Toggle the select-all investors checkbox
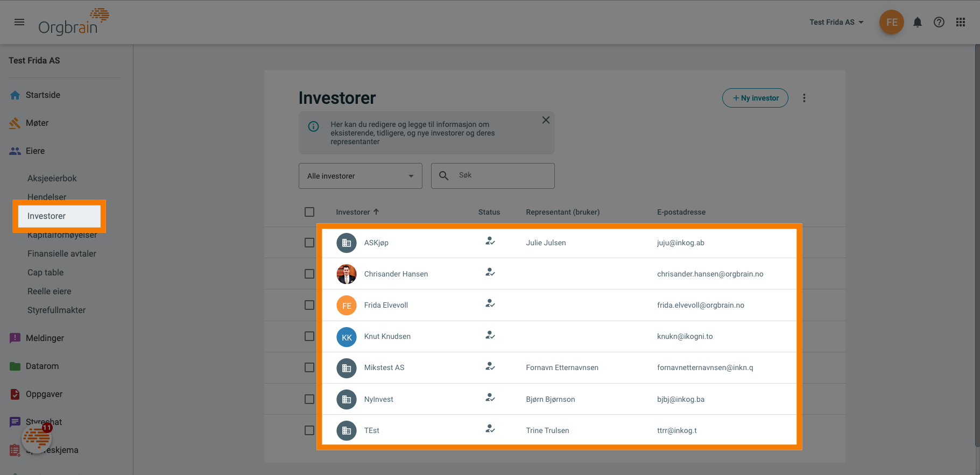This screenshot has height=475, width=980. (309, 212)
